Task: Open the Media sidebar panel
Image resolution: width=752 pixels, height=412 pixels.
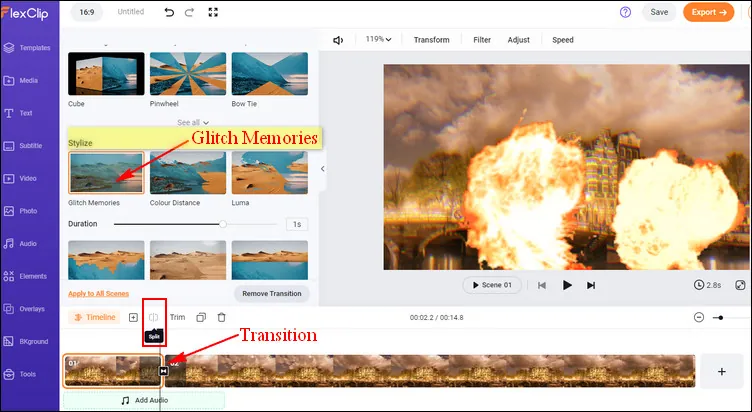Action: [21, 81]
